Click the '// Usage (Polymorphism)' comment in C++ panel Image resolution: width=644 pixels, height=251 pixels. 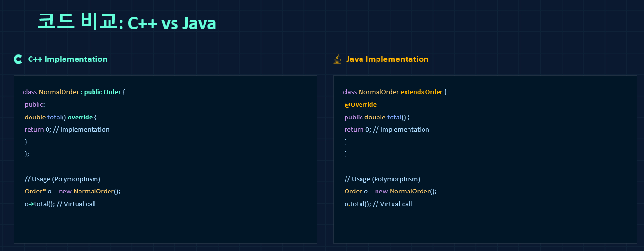coord(62,179)
